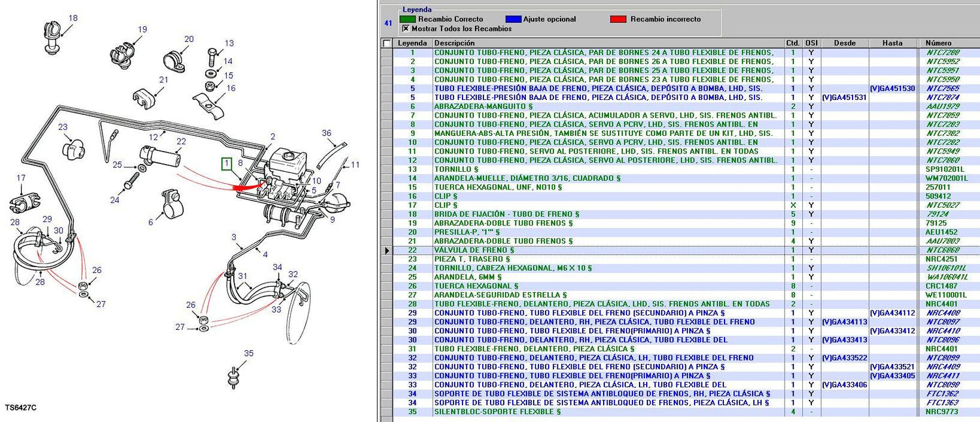Image resolution: width=980 pixels, height=422 pixels.
Task: Click the current-row arrow beside row 22
Action: pos(387,250)
